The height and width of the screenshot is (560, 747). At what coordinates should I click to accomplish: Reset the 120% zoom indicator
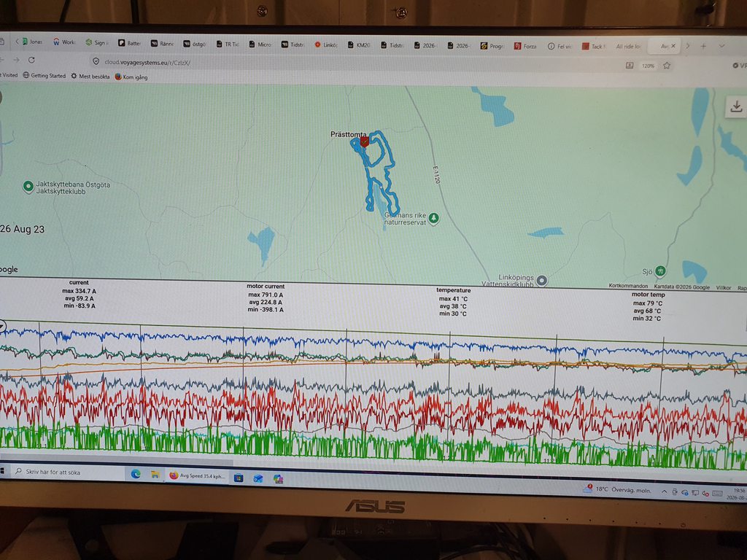point(648,66)
